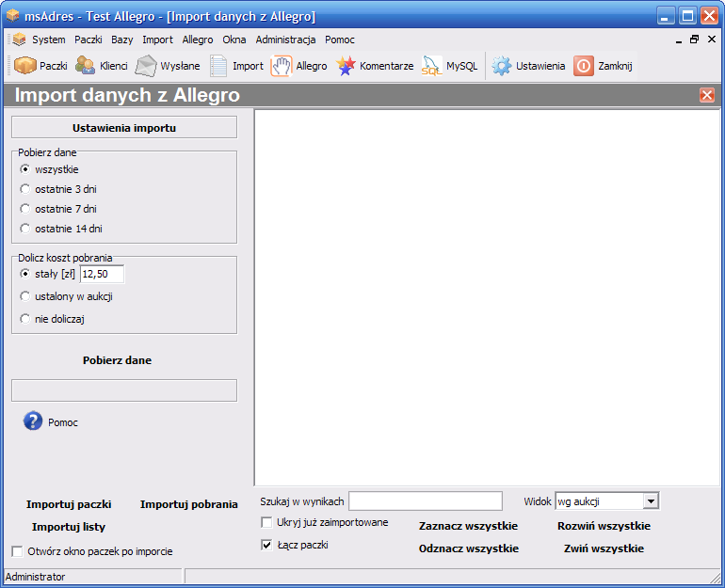725x588 pixels.
Task: Open the Paczki menu
Action: coord(88,40)
